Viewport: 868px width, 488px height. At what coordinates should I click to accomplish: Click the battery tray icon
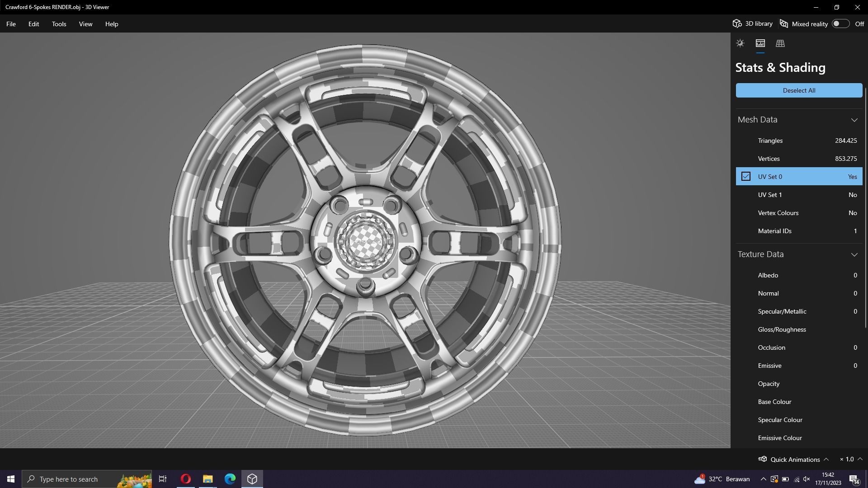(785, 479)
